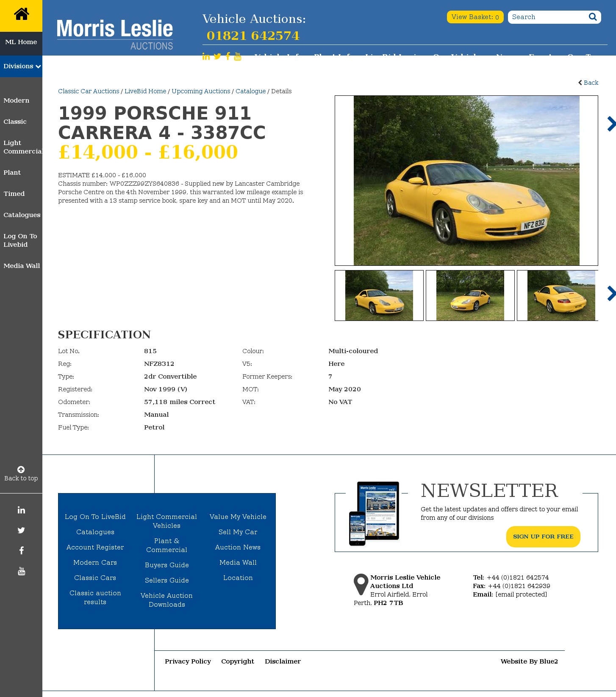Viewport: 616px width, 697px height.
Task: Click the View Basket button
Action: click(x=475, y=17)
